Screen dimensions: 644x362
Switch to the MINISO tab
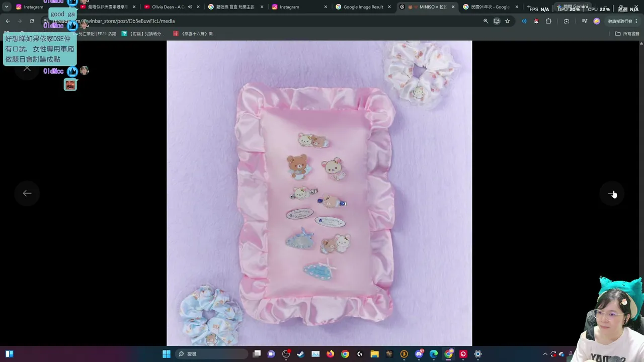point(429,7)
